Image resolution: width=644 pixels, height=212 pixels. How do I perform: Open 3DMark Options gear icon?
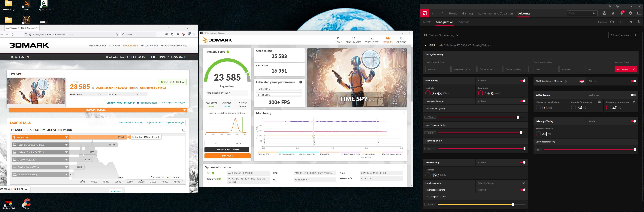(401, 38)
